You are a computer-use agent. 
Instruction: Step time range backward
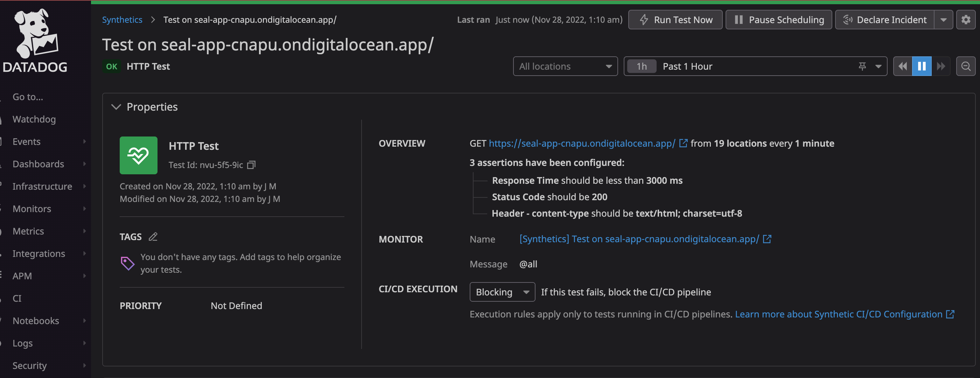(x=902, y=66)
